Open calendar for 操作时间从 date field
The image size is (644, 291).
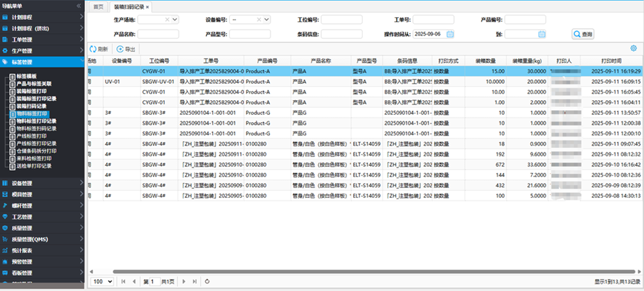click(x=450, y=33)
